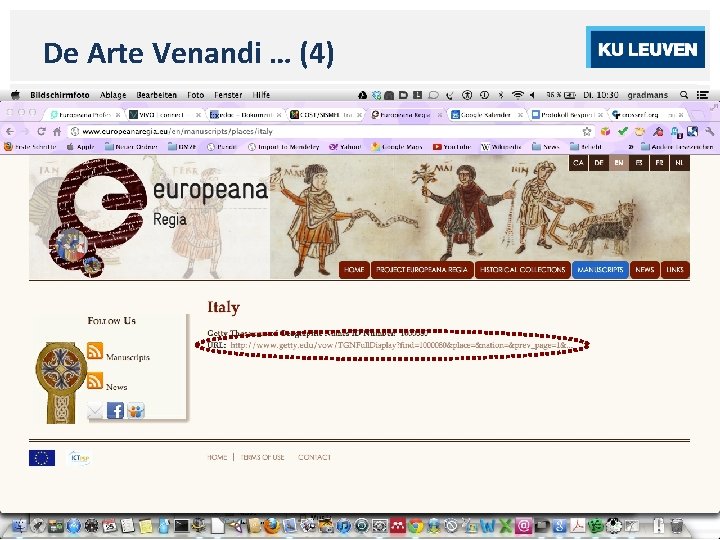Switch to the VIVO connect tab
The image size is (720, 540).
(x=163, y=115)
